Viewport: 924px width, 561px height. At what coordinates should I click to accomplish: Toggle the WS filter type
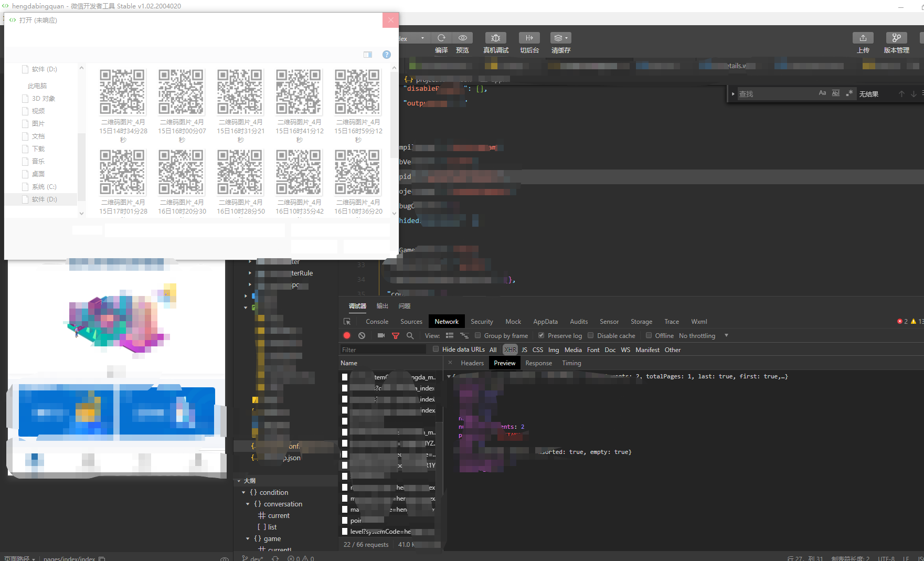(x=625, y=350)
